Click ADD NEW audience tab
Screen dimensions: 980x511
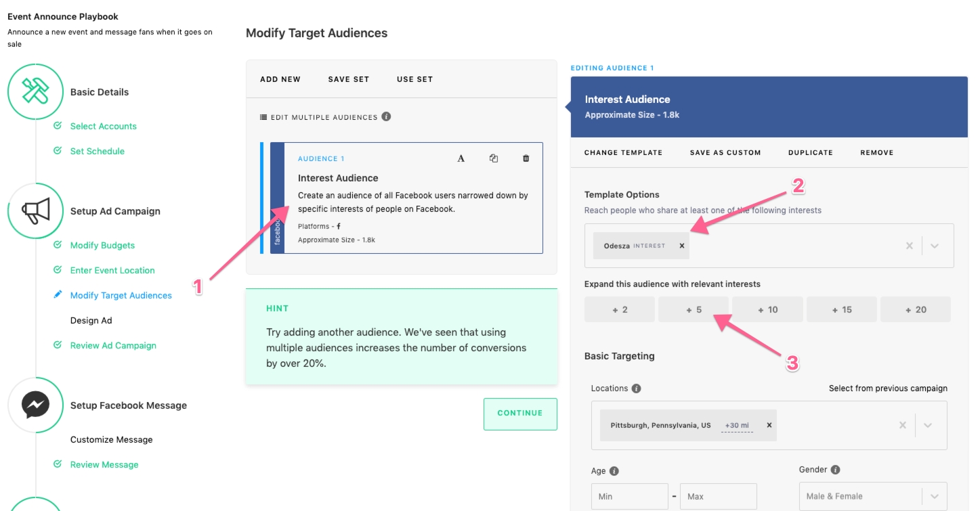coord(280,79)
